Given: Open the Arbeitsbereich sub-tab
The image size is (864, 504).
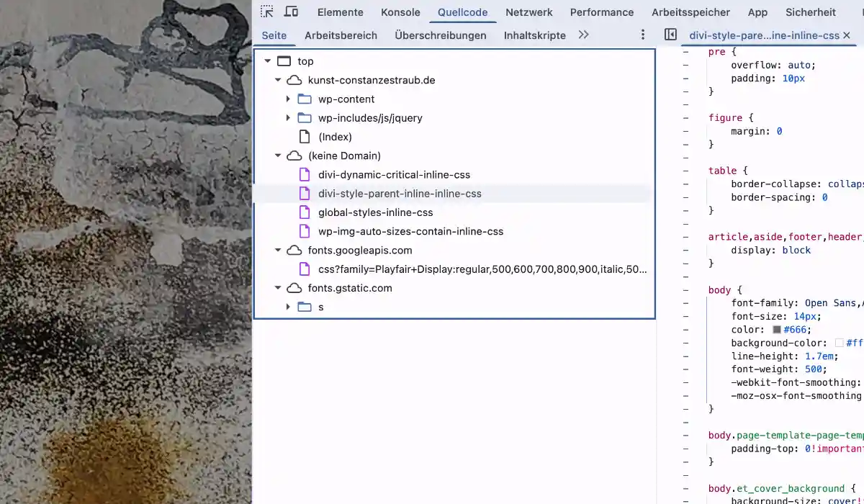Looking at the screenshot, I should coord(341,35).
